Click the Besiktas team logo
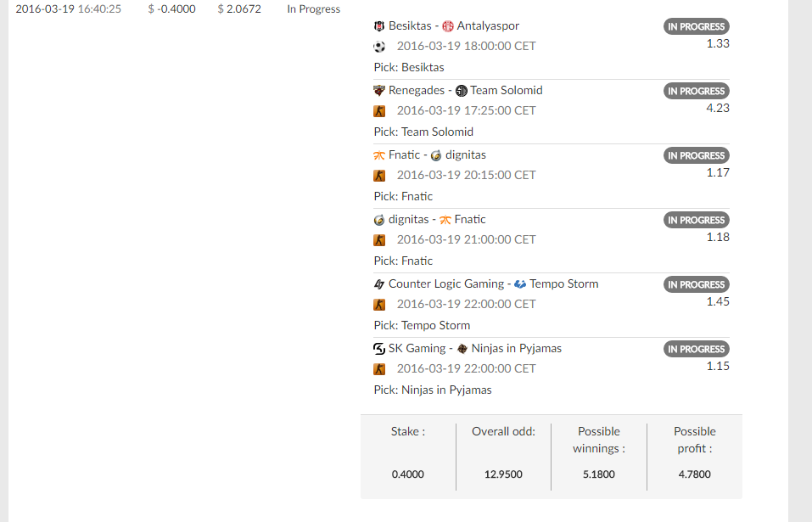Image resolution: width=812 pixels, height=522 pixels. pyautogui.click(x=379, y=26)
